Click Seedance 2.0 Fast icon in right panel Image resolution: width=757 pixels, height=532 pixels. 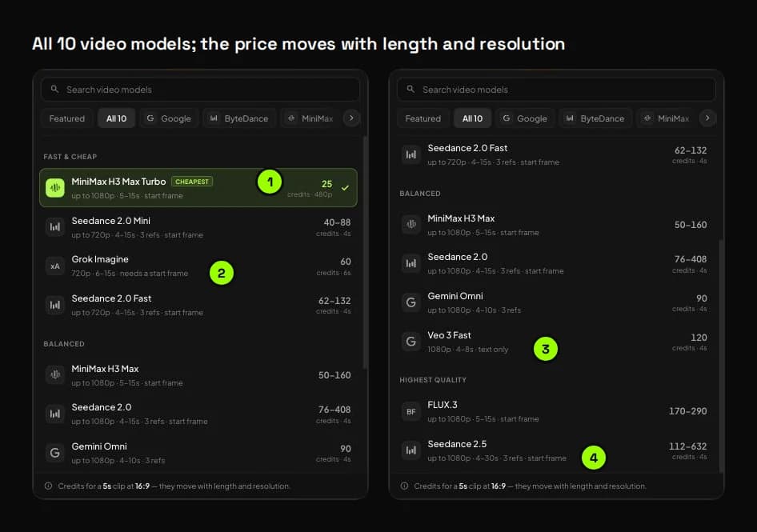(411, 154)
